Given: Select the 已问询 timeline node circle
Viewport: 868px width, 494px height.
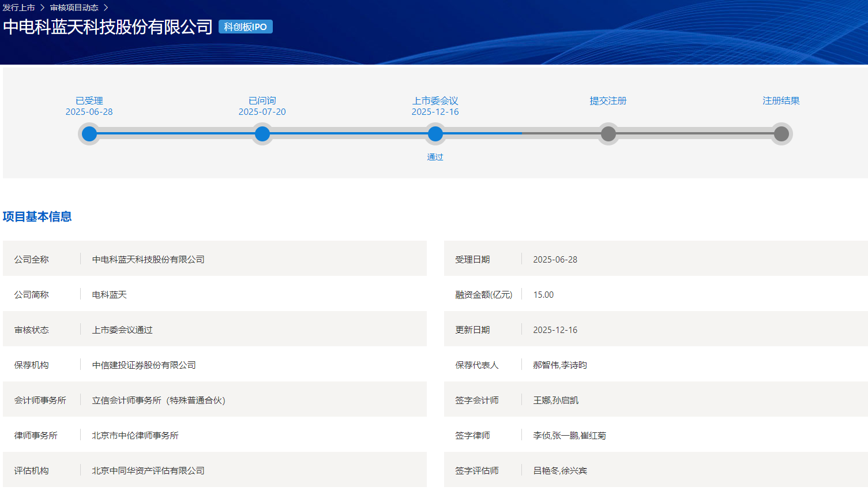Looking at the screenshot, I should click(262, 134).
